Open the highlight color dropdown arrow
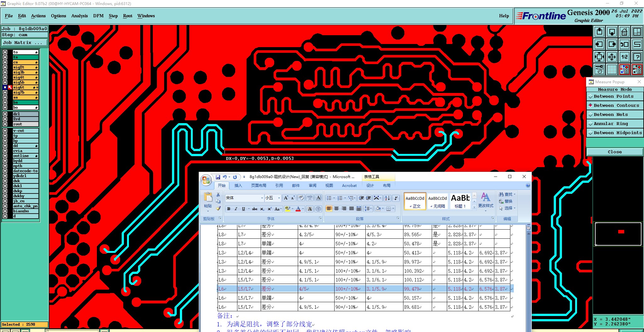 (292, 209)
